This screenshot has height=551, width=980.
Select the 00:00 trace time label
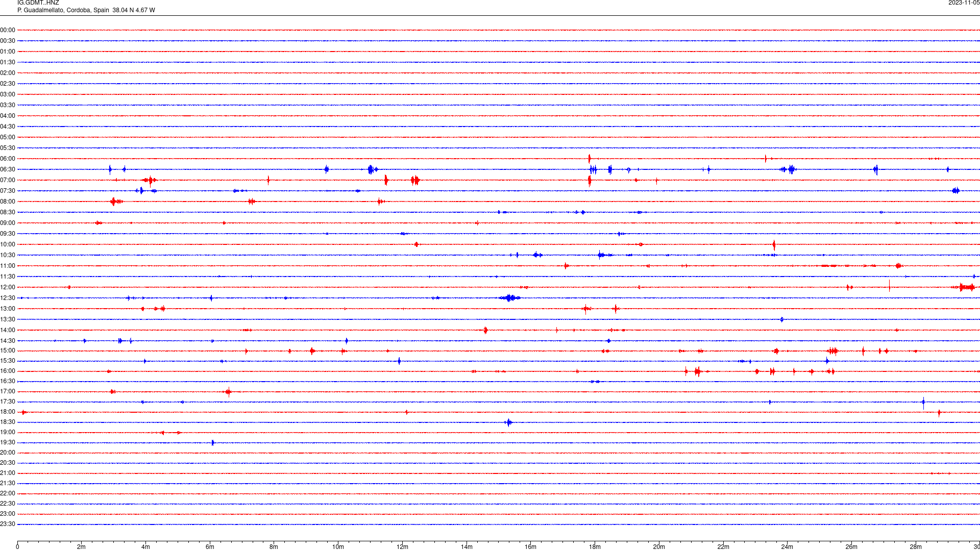coord(8,30)
